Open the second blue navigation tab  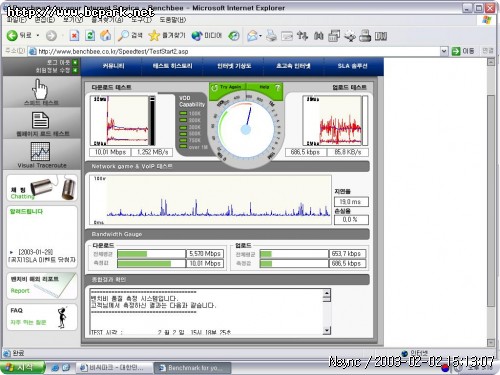click(172, 66)
